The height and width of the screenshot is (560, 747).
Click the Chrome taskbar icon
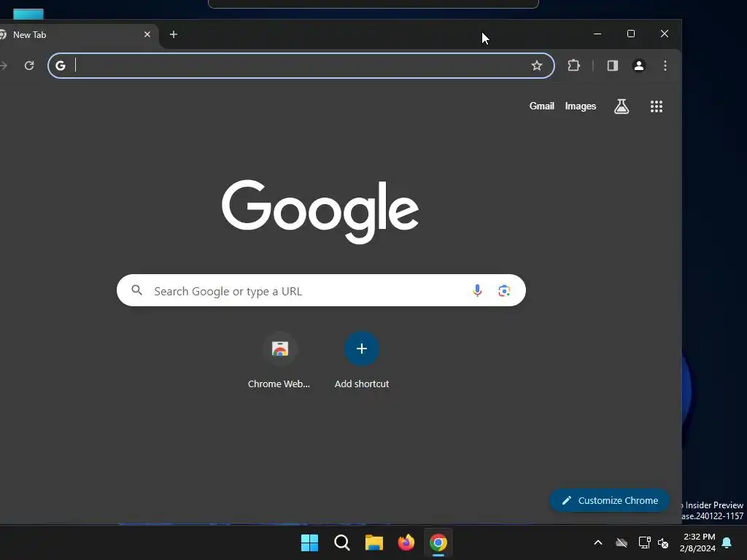coord(438,542)
